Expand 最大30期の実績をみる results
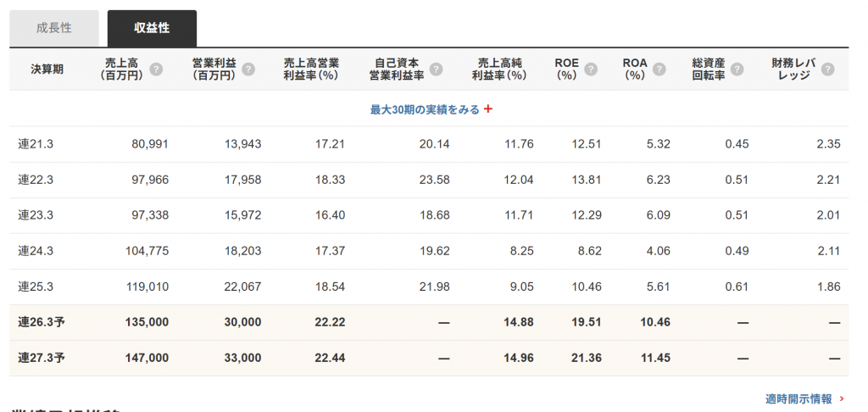 (x=425, y=109)
